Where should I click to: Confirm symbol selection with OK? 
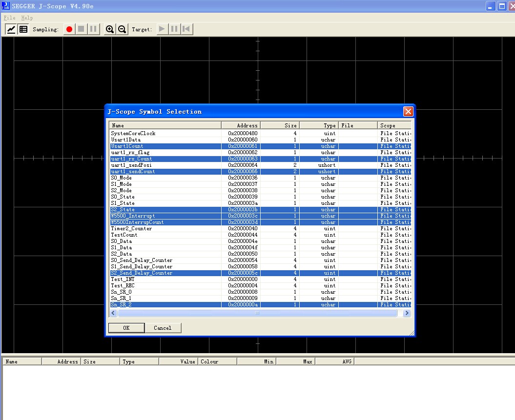pos(126,328)
